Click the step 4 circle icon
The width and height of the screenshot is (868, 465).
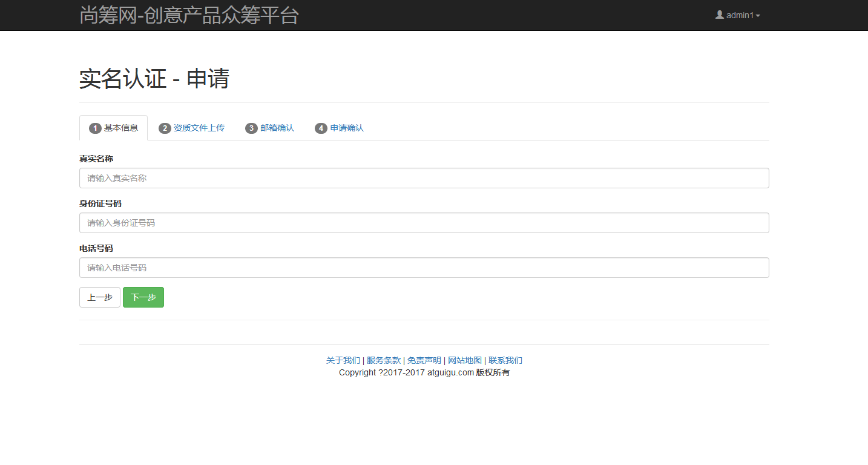pos(321,128)
